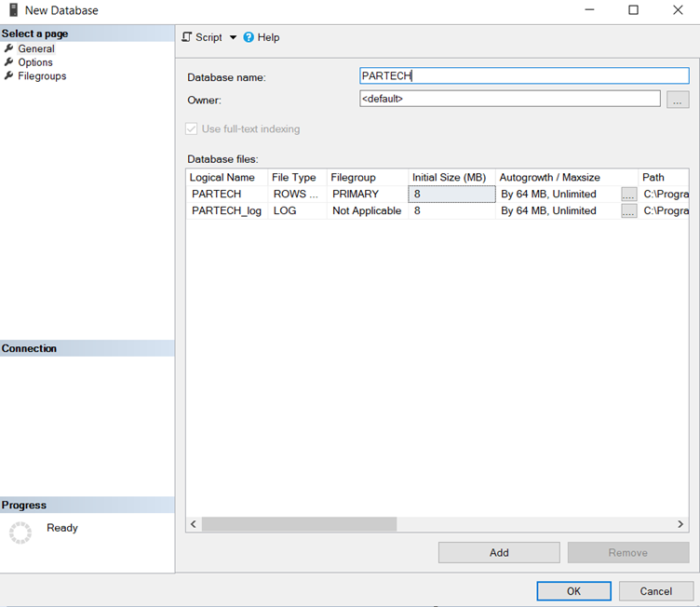Screen dimensions: 700x607
Task: Click the PRIMARY filegroup cell
Action: [x=368, y=195]
